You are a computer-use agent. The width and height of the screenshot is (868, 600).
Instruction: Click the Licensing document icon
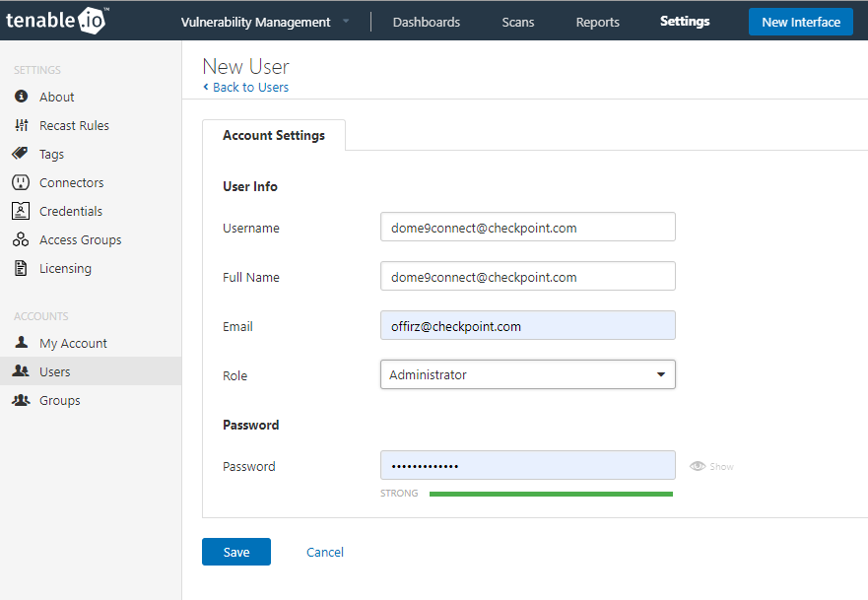(21, 268)
